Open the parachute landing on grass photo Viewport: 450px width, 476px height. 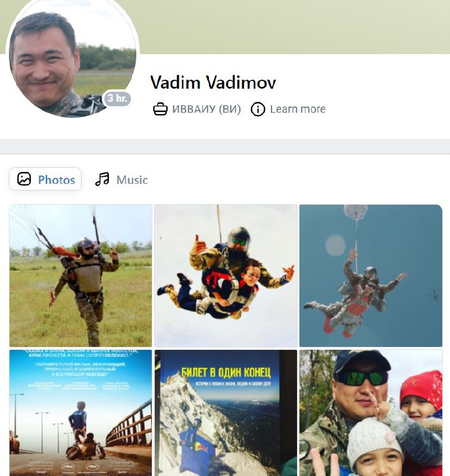(x=80, y=275)
